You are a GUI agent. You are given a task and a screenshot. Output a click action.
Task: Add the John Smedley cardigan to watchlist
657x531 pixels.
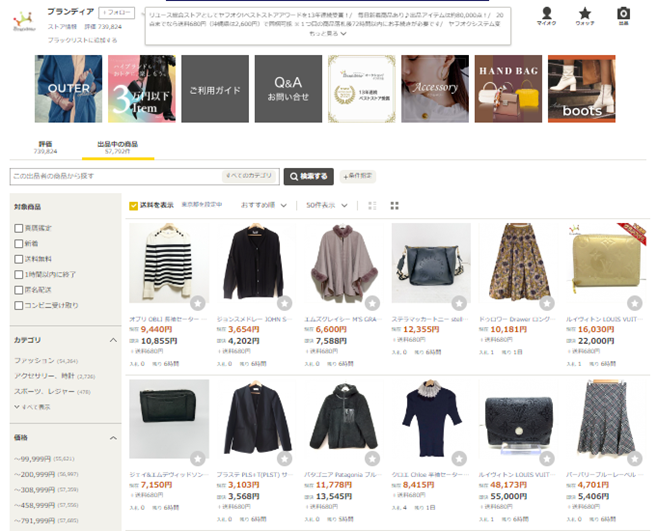[x=285, y=303]
